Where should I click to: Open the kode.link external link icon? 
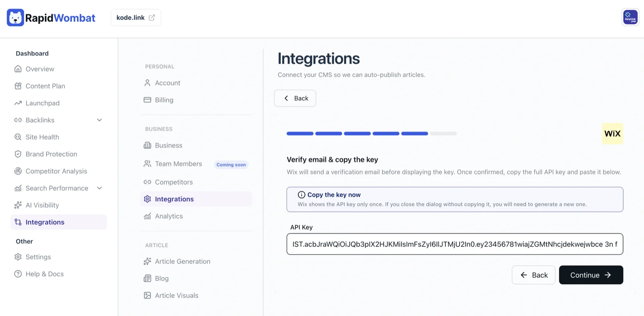point(152,18)
